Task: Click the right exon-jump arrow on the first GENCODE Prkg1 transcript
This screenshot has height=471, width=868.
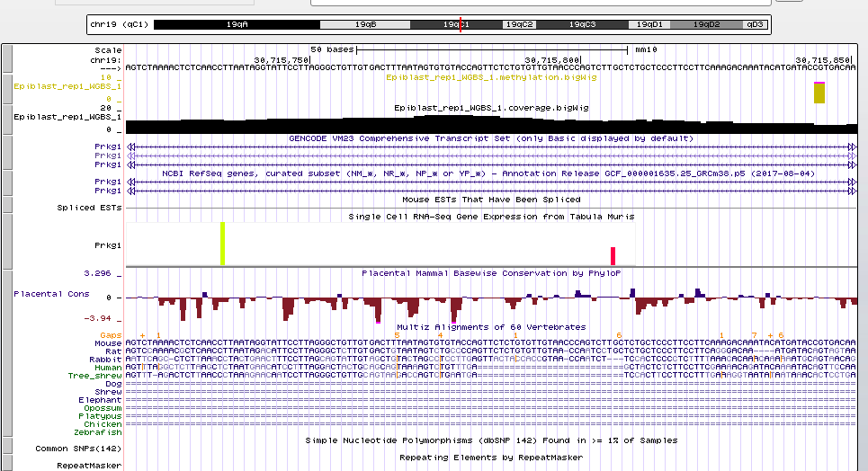Action: coord(852,147)
